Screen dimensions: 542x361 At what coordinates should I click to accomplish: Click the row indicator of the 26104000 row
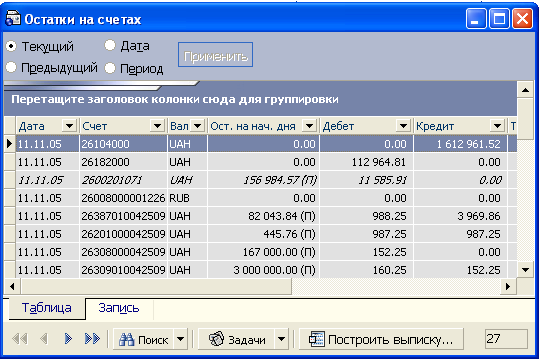click(10, 144)
